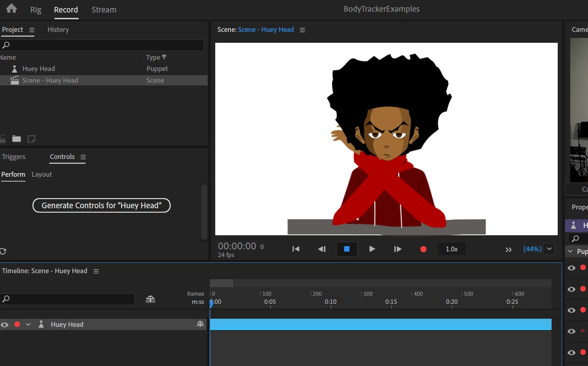
Task: Switch to the Stream workspace
Action: [104, 10]
